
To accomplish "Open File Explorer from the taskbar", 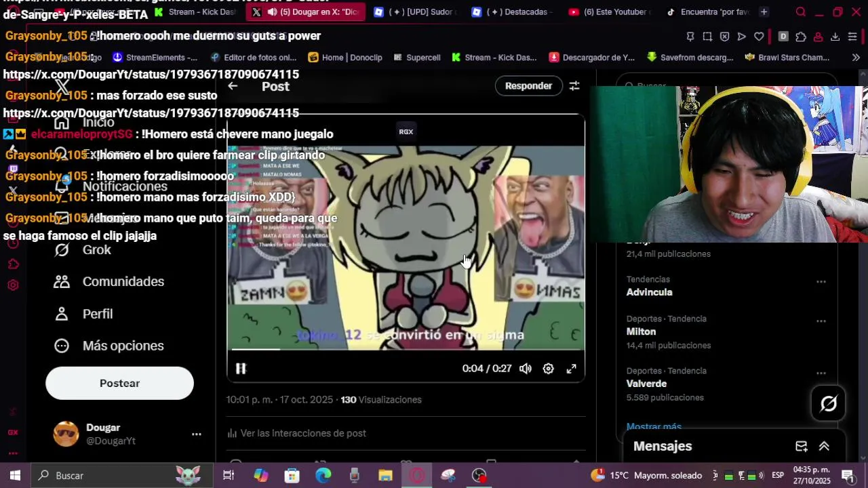I will pos(385,476).
